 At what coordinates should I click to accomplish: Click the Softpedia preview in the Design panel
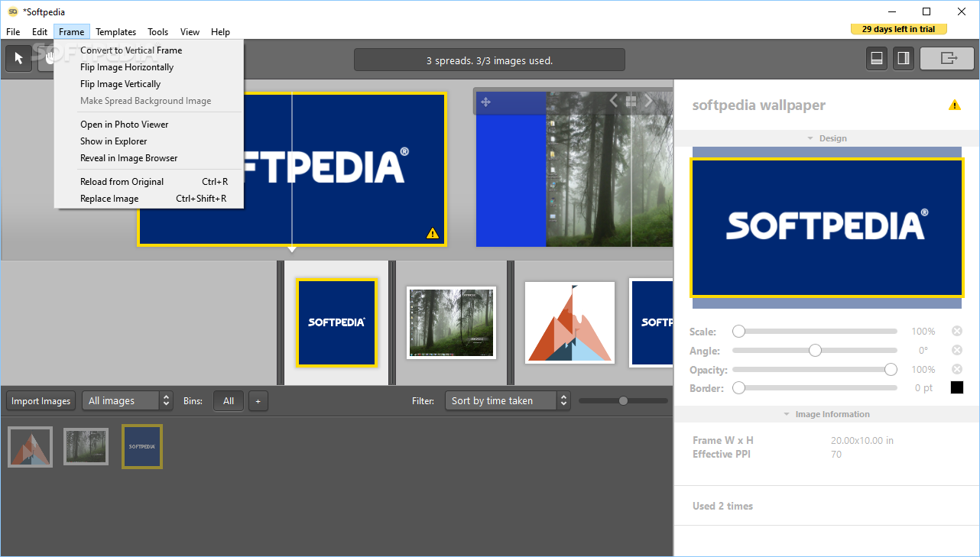tap(826, 228)
